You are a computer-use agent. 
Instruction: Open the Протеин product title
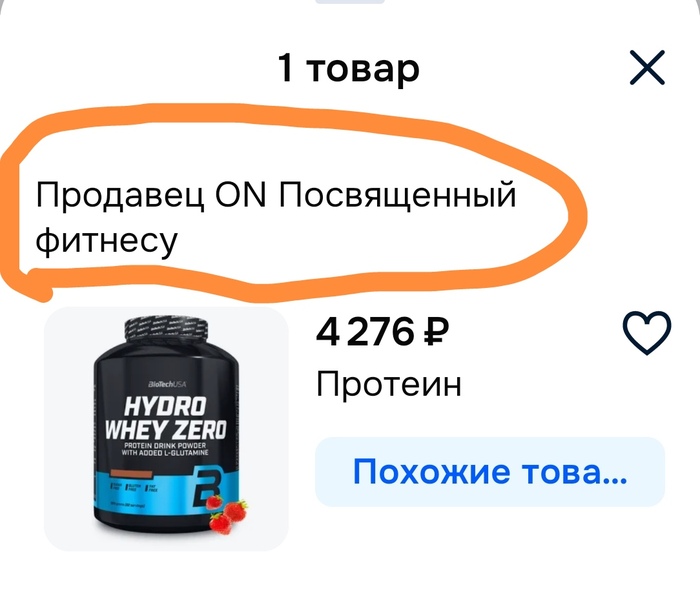(388, 384)
